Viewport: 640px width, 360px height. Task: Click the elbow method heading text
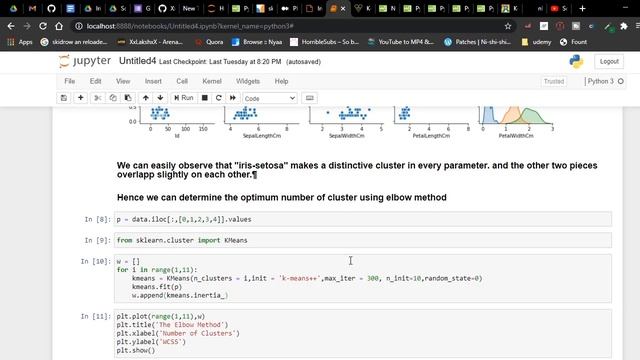(x=282, y=198)
